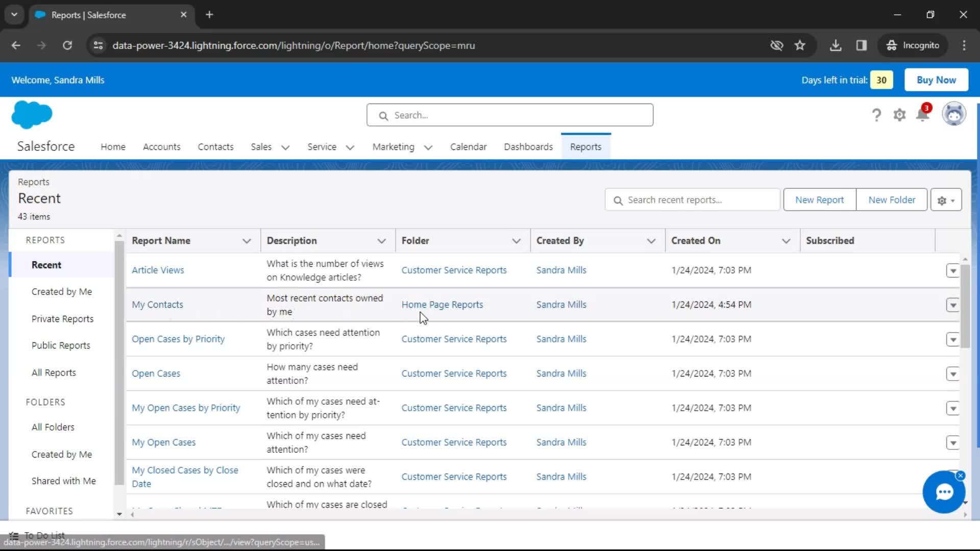Screen dimensions: 980x551
Task: Open row actions dropdown for Open Cases
Action: [952, 374]
